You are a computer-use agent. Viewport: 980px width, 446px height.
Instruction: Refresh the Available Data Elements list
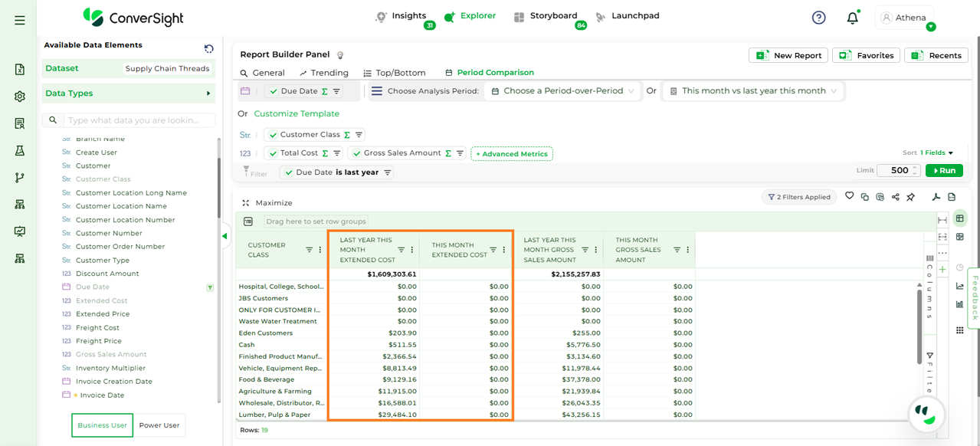[x=209, y=48]
